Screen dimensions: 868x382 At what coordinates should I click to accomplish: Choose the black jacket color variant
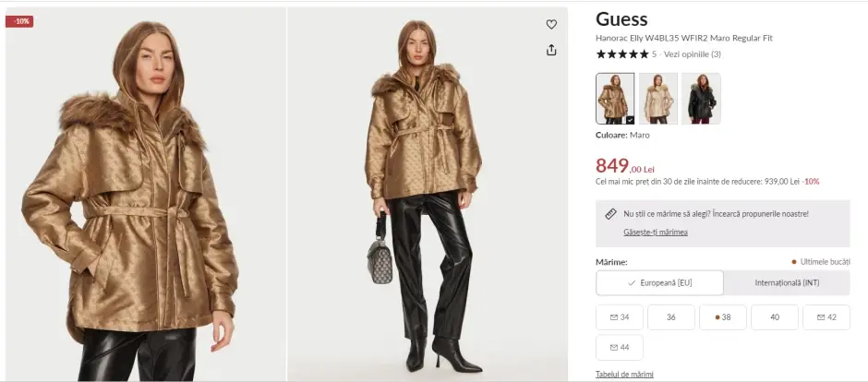click(x=702, y=99)
